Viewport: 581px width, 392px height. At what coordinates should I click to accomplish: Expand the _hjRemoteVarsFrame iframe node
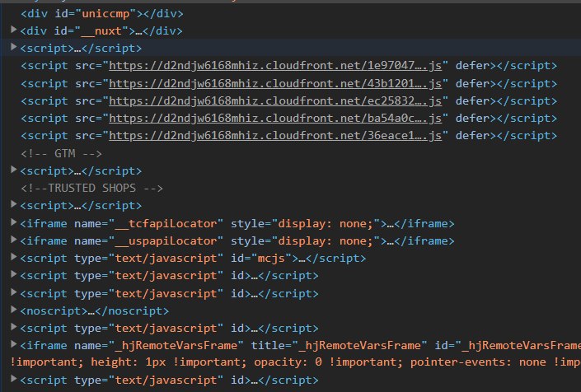pyautogui.click(x=14, y=344)
